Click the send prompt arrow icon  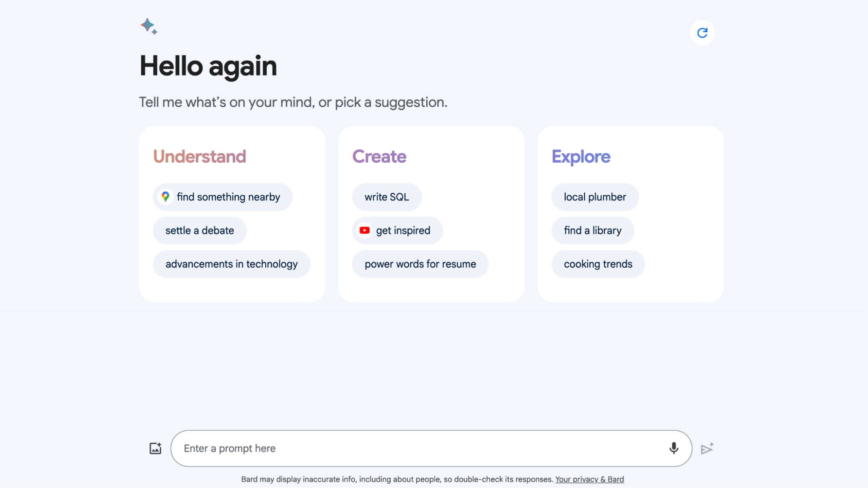click(x=707, y=449)
